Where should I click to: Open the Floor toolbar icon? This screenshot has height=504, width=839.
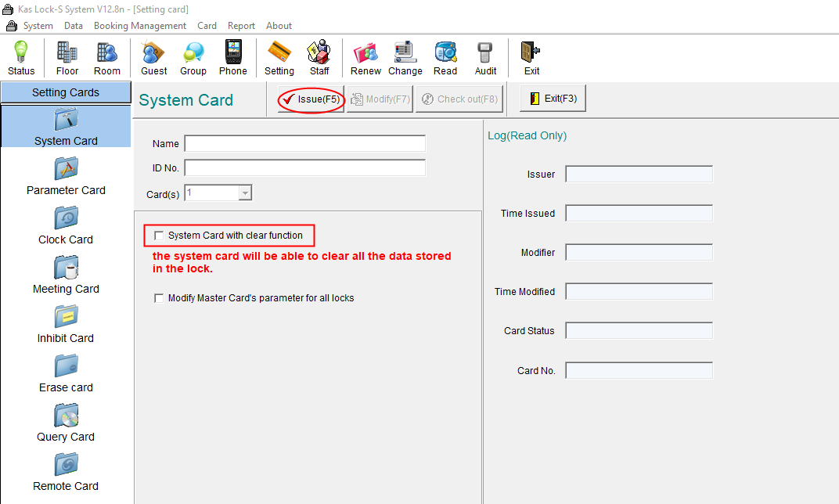(67, 58)
